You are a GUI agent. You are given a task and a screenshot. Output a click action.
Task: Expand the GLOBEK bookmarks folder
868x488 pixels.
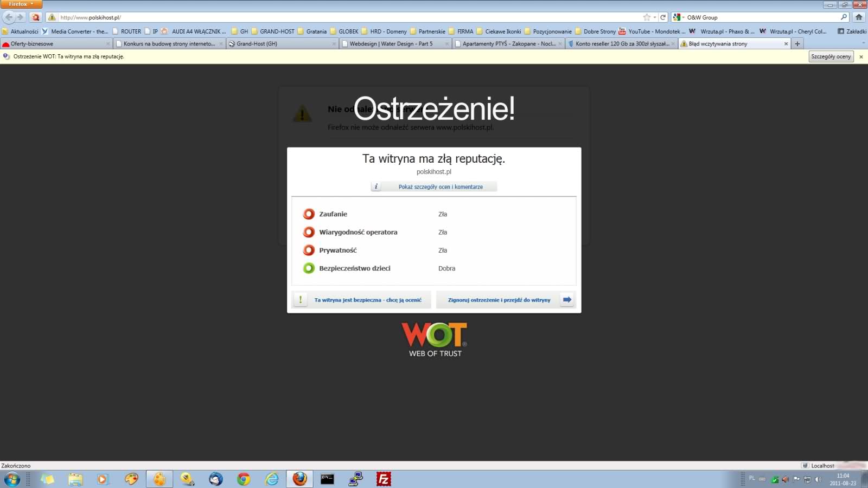click(x=344, y=31)
